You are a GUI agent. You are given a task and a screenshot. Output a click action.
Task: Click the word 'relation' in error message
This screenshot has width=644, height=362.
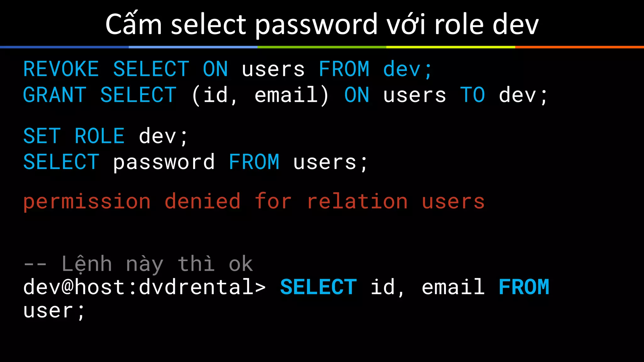357,201
